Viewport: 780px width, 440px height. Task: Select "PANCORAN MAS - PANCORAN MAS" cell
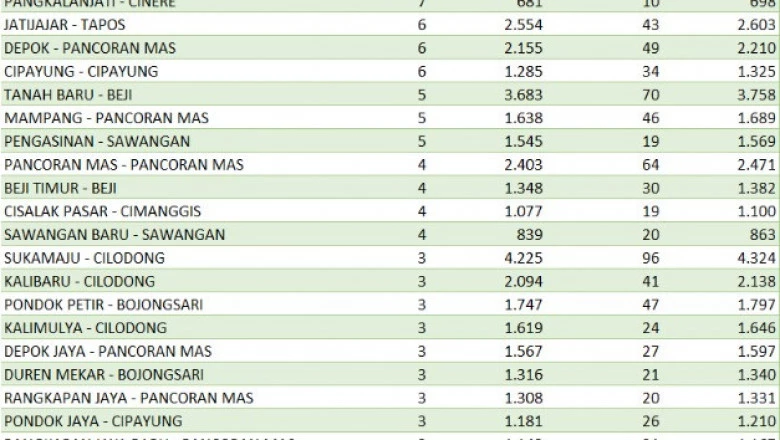click(x=124, y=165)
